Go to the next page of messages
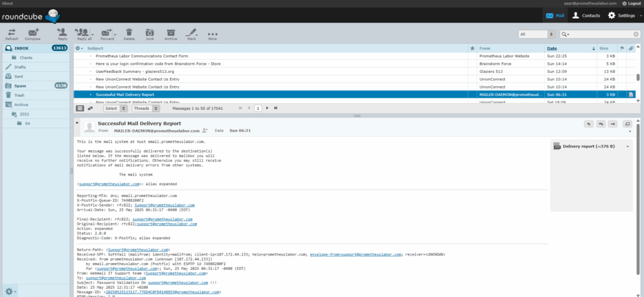Viewport: 644px width, 297px height. 267,108
